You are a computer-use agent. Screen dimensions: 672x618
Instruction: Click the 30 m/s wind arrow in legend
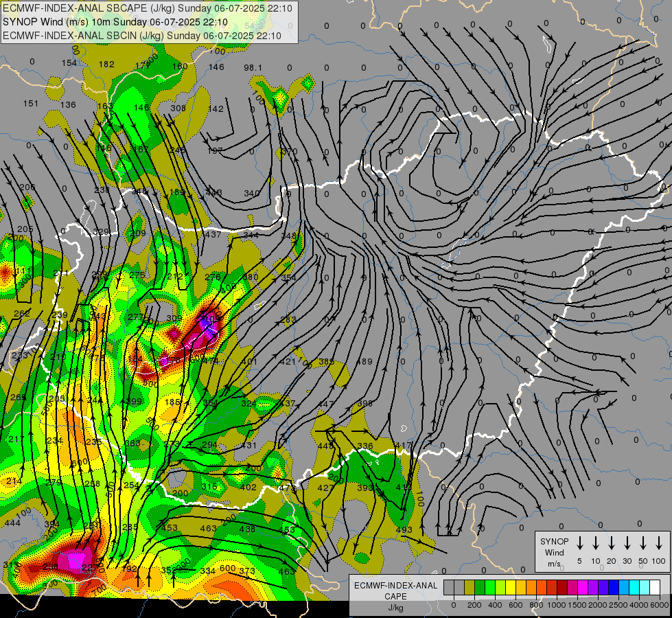(x=627, y=543)
